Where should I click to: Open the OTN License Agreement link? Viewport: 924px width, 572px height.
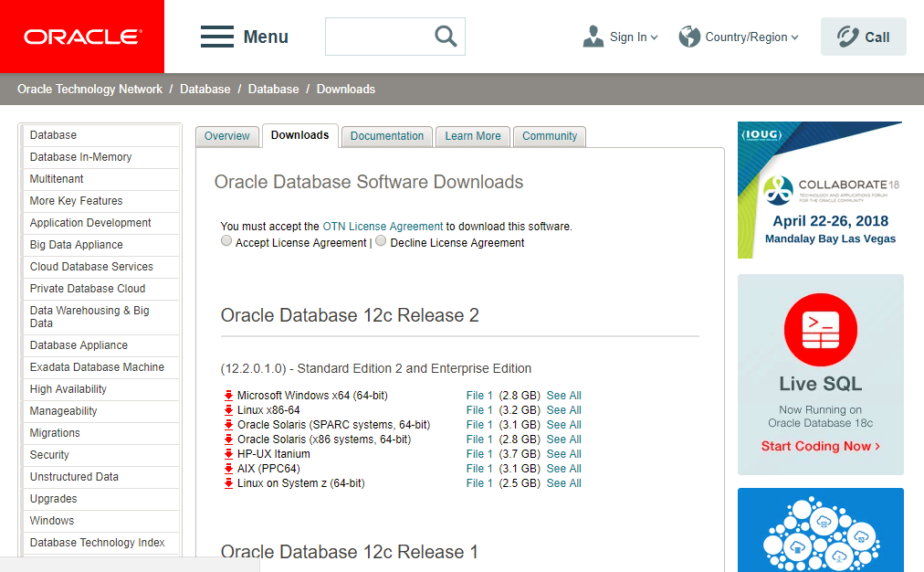click(383, 227)
